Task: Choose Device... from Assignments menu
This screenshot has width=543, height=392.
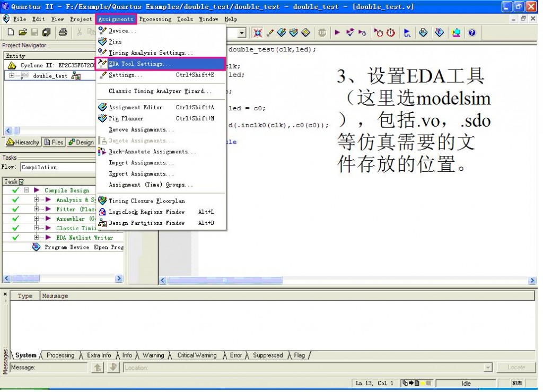Action: 162,31
